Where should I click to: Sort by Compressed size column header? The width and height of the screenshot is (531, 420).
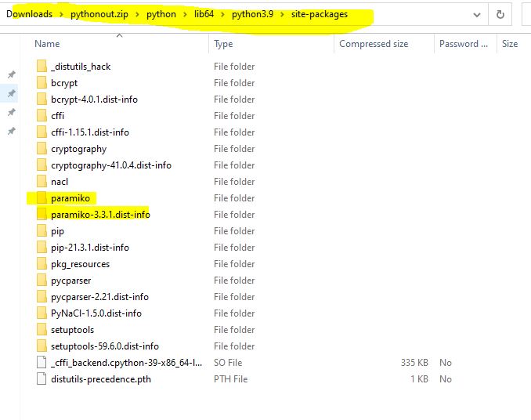click(x=374, y=44)
